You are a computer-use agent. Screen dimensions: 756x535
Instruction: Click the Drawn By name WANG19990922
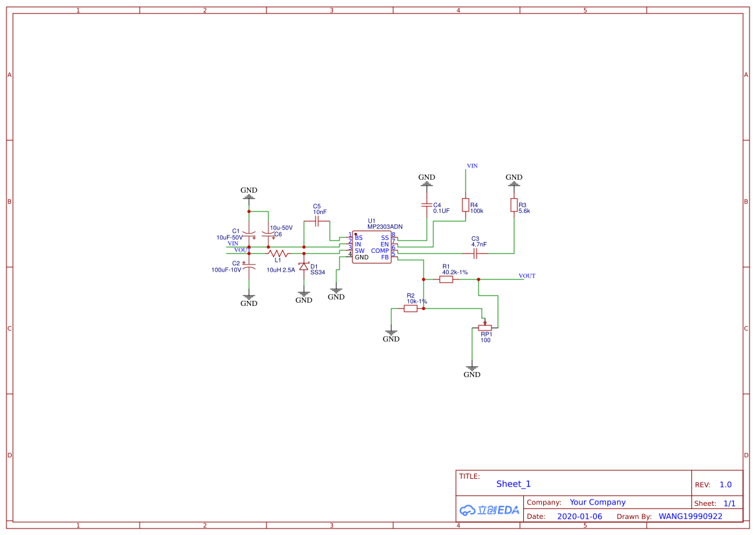[691, 517]
